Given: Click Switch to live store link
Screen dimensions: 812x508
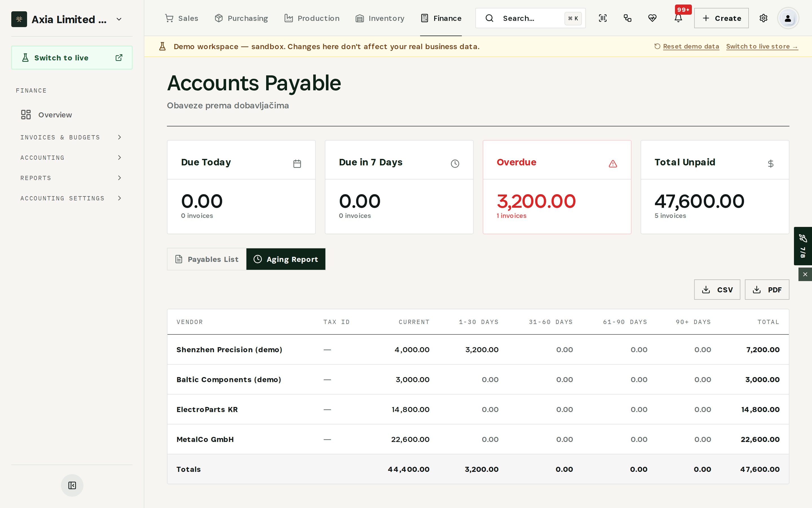Looking at the screenshot, I should pos(762,46).
